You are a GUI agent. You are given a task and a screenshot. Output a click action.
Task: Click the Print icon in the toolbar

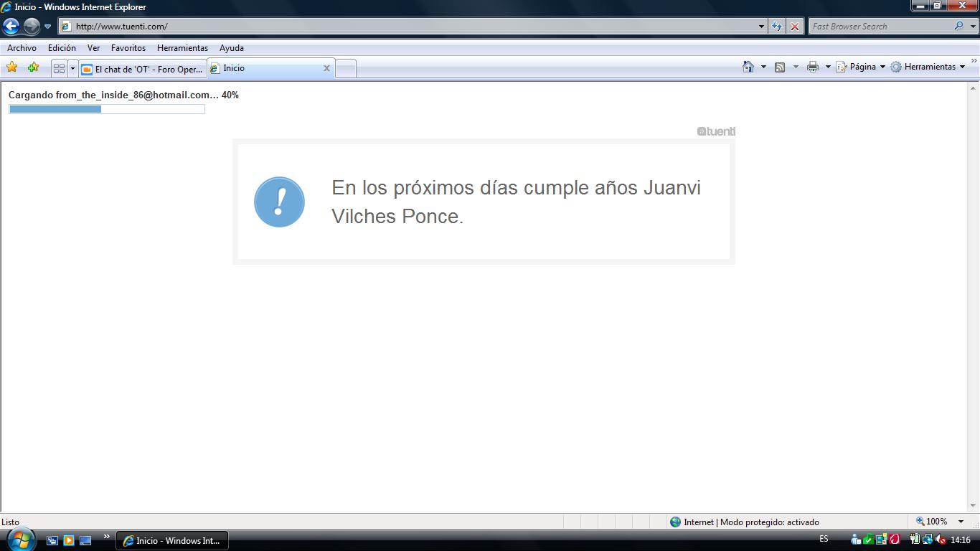click(x=812, y=67)
